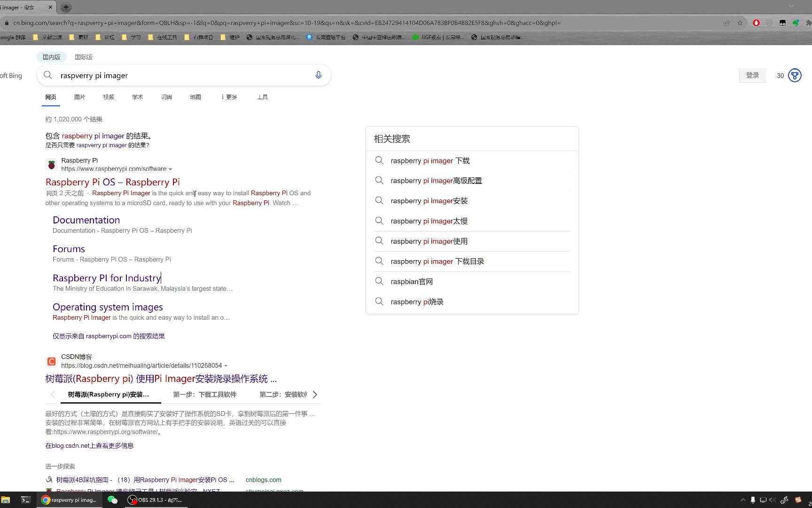This screenshot has width=812, height=508.
Task: Select the 网页 search tab
Action: click(51, 97)
